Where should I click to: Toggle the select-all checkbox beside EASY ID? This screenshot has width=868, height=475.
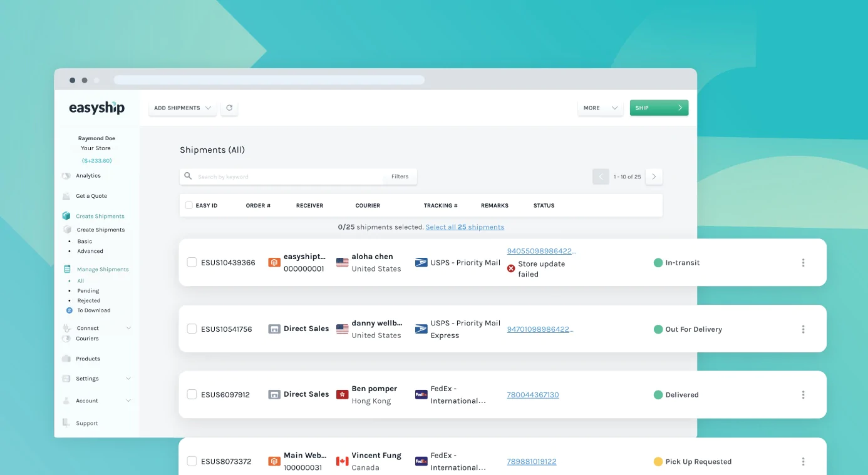[x=189, y=205]
